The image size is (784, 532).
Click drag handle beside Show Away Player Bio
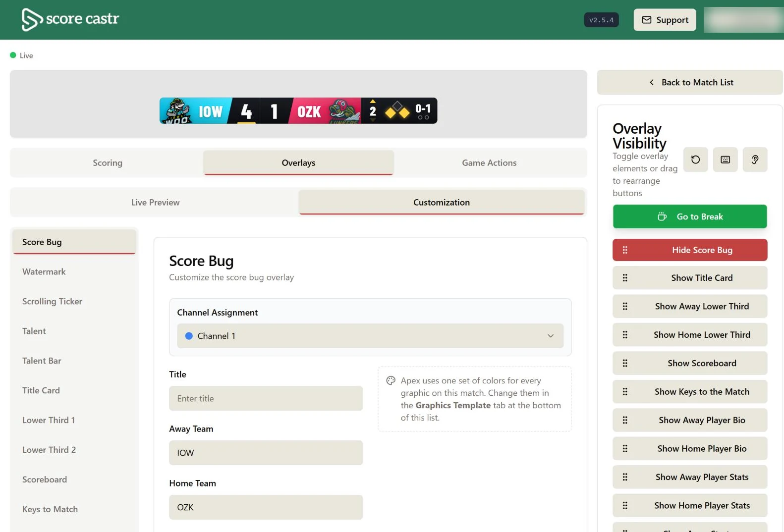pyautogui.click(x=625, y=420)
